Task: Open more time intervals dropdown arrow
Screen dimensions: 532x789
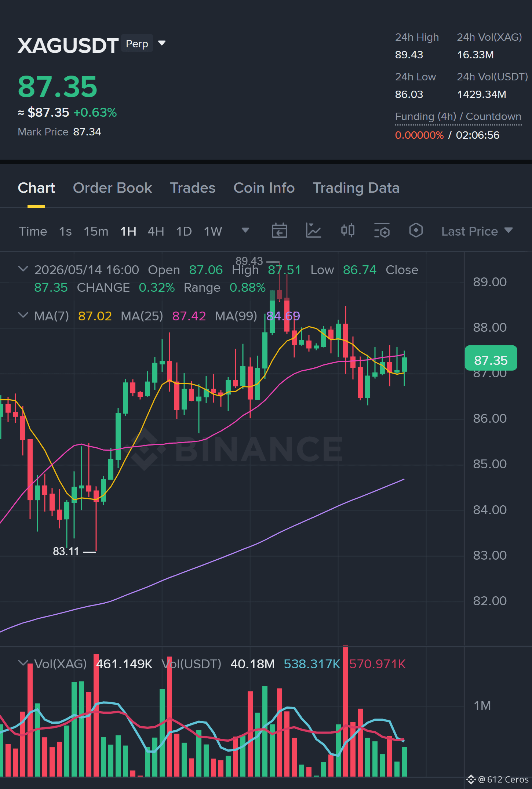Action: [x=245, y=230]
